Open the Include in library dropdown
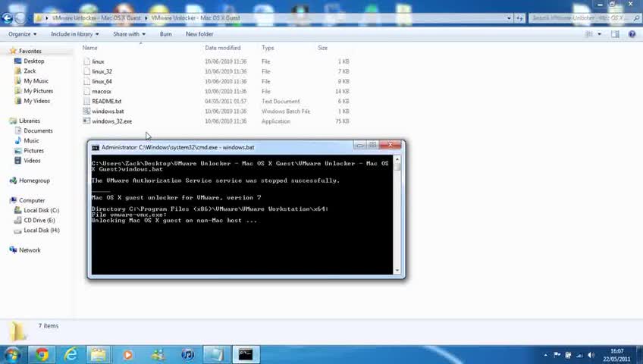The height and width of the screenshot is (364, 643). pos(74,34)
